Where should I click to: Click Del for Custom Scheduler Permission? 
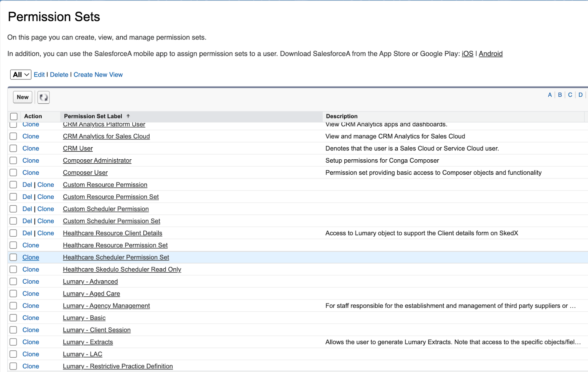coord(27,209)
